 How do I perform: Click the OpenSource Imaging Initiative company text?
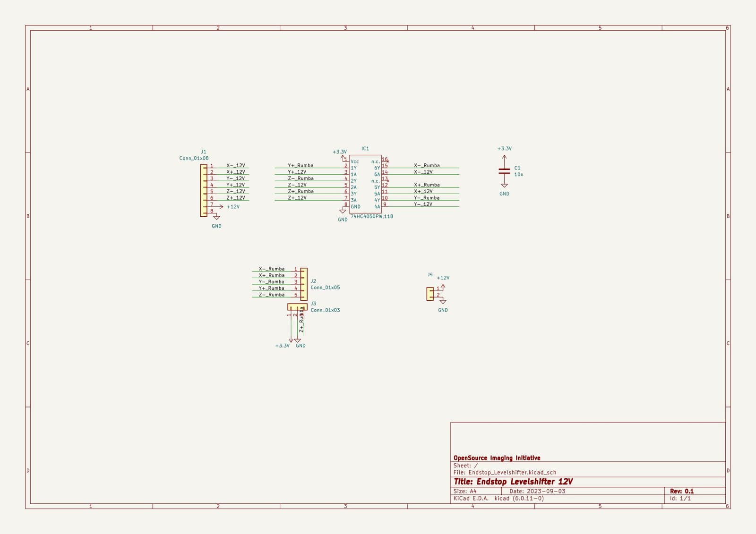pyautogui.click(x=497, y=458)
